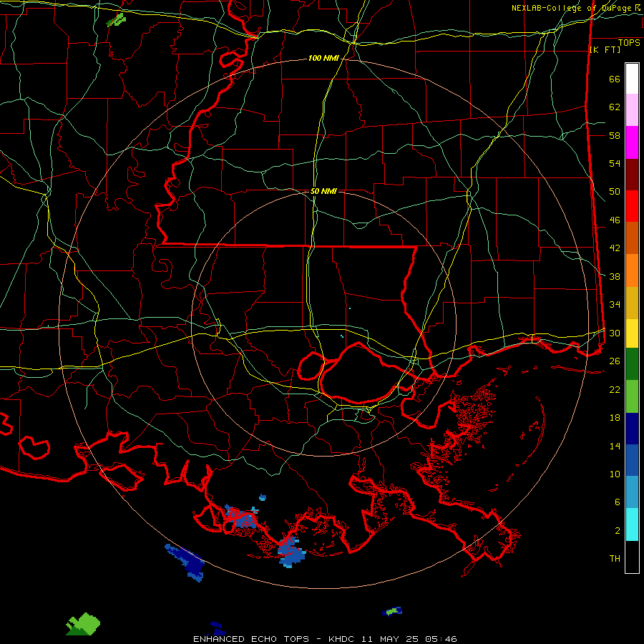Image resolution: width=644 pixels, height=644 pixels.
Task: Click the [K FT] units label
Action: (x=605, y=49)
